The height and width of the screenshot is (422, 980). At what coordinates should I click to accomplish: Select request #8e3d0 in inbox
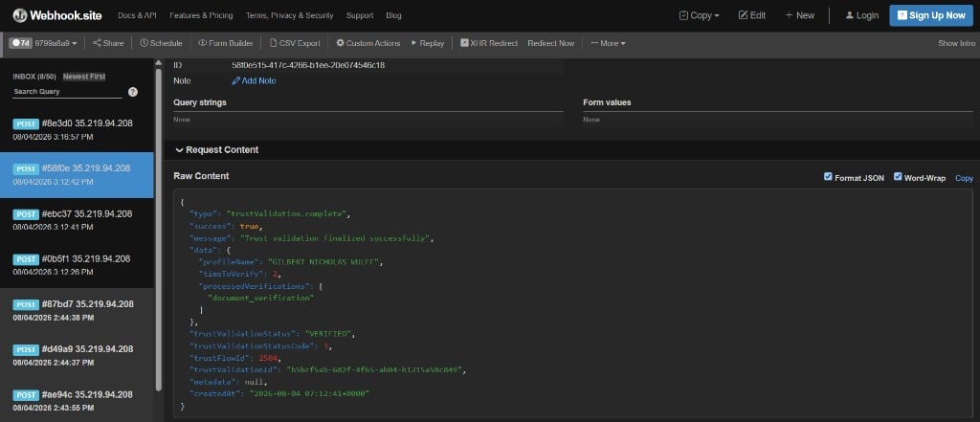pos(77,129)
